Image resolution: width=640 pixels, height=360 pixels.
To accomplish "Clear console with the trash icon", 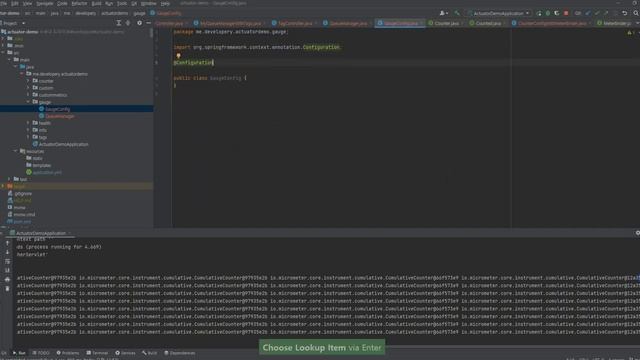I will pyautogui.click(x=7, y=289).
